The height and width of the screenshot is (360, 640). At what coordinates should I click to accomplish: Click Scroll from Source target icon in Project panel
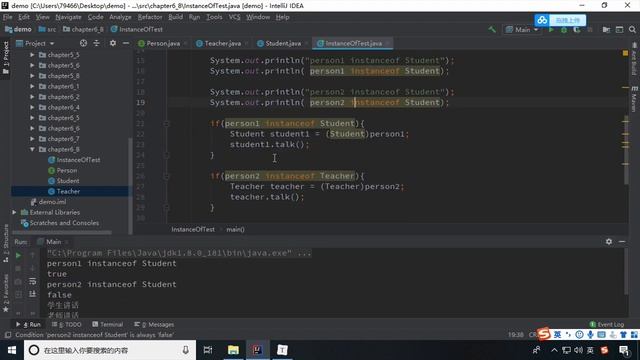tap(83, 43)
